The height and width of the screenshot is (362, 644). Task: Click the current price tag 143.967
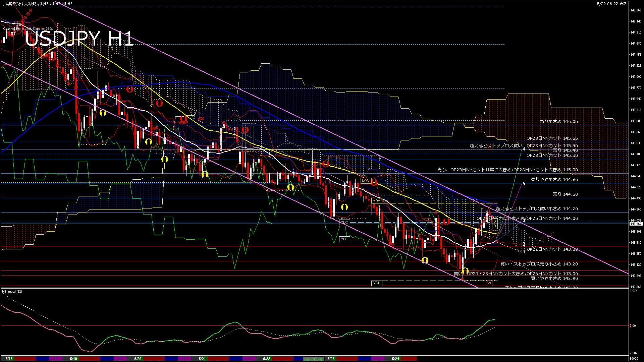coord(636,224)
